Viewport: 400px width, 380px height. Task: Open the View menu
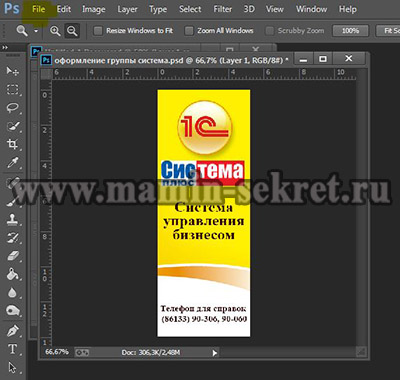(x=275, y=9)
